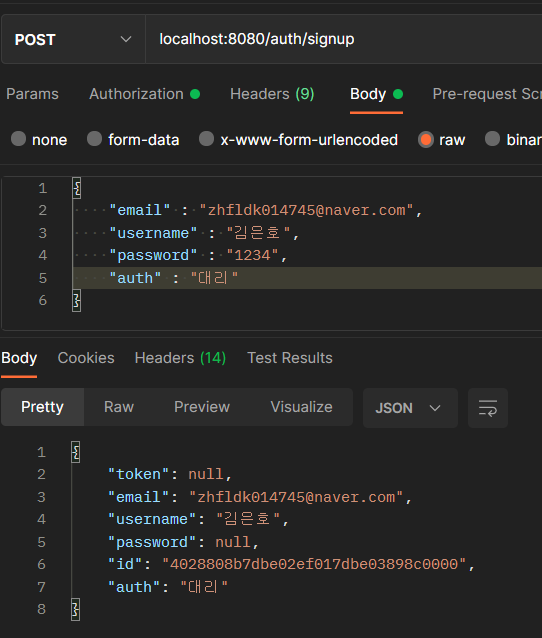Click the response closing brace on line 8
The height and width of the screenshot is (638, 542).
(75, 610)
